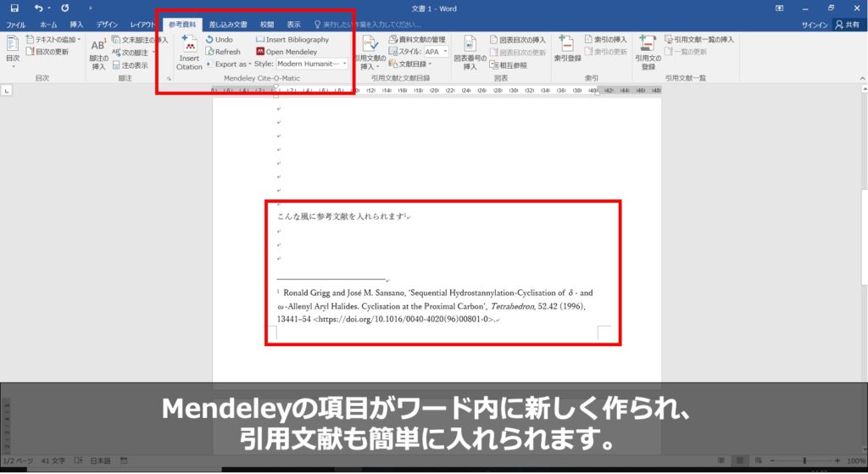Click サインイン sign in link
Viewport: 868px width, 474px height.
pyautogui.click(x=815, y=25)
